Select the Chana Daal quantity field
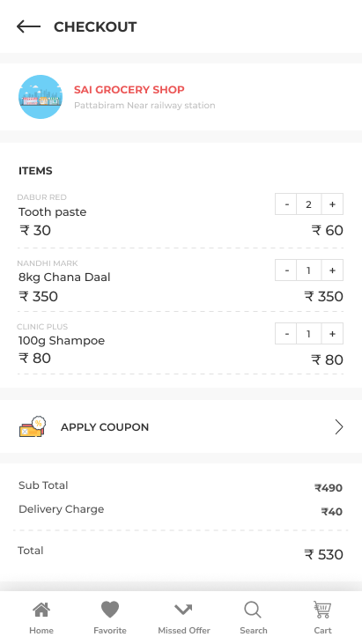 pos(308,270)
